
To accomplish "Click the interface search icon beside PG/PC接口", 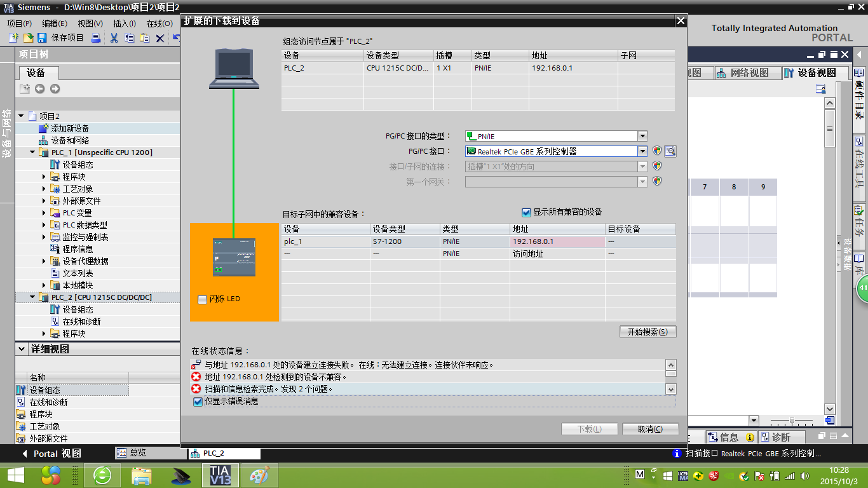I will (670, 151).
